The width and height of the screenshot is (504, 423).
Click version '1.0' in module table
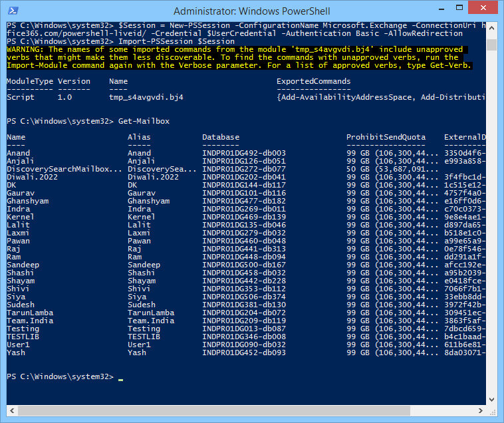click(x=64, y=97)
